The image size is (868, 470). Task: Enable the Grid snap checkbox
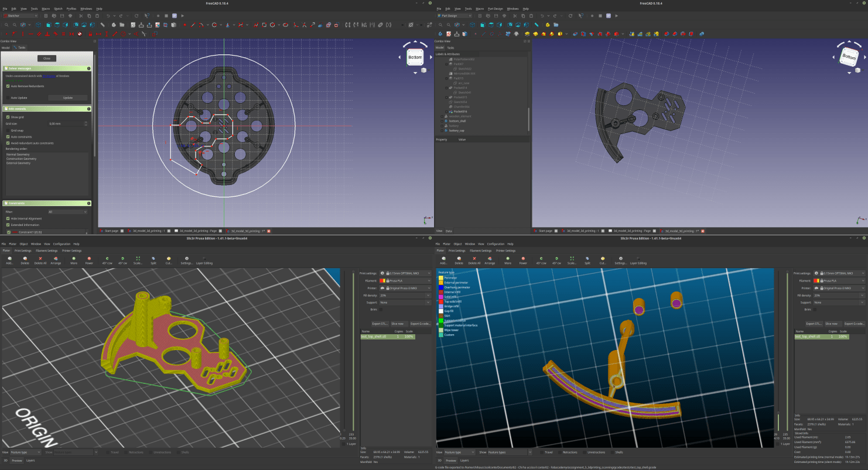click(x=8, y=131)
